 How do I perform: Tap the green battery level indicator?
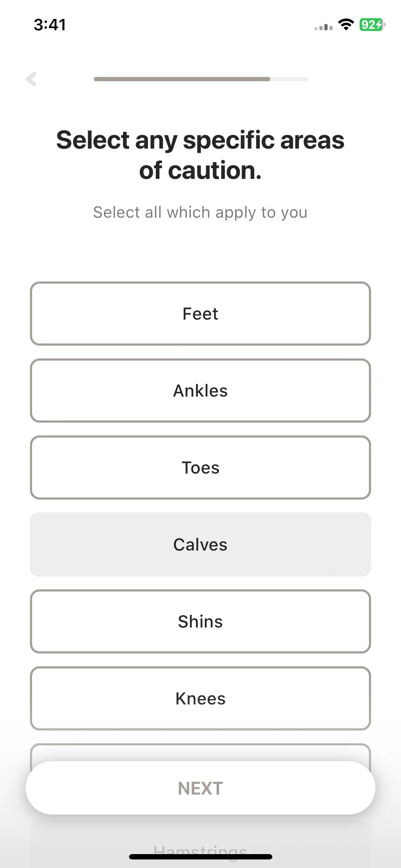pyautogui.click(x=371, y=25)
